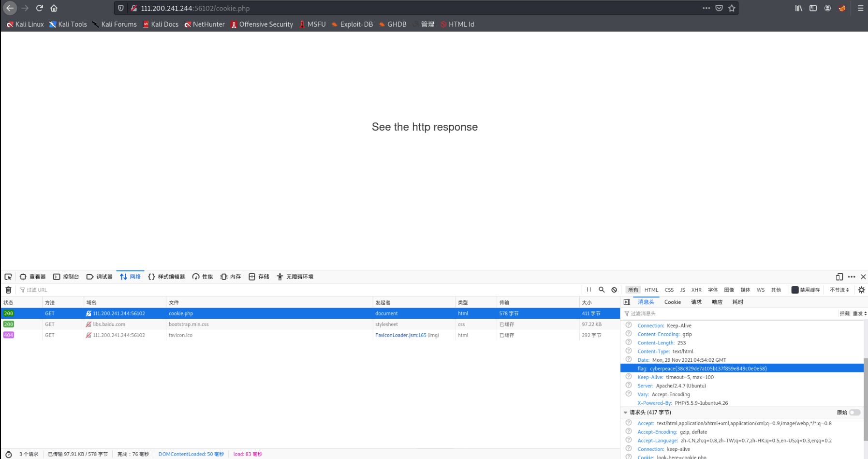
Task: Open the Cookie details tab
Action: [673, 302]
